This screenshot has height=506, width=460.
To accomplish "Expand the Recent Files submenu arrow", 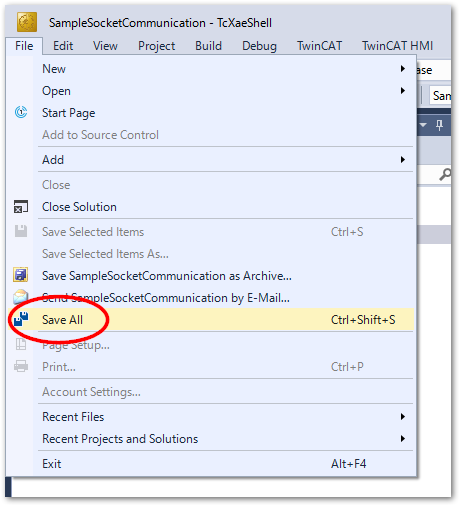I will pyautogui.click(x=403, y=417).
